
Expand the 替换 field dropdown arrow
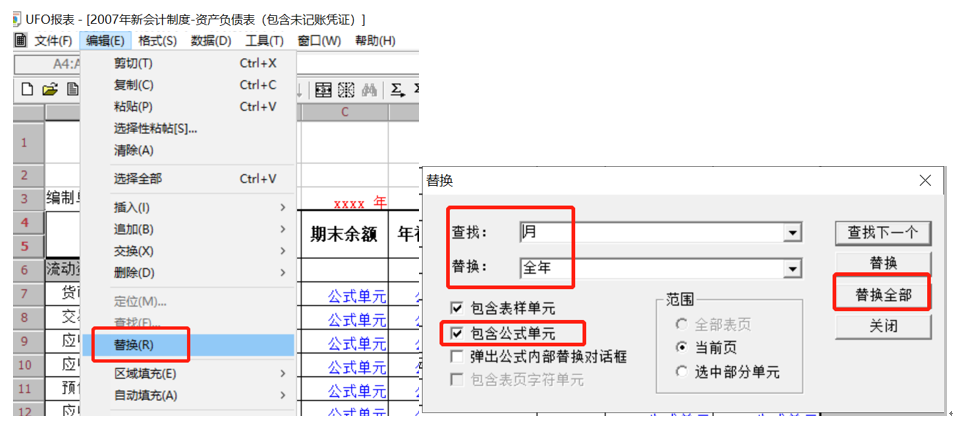(792, 269)
